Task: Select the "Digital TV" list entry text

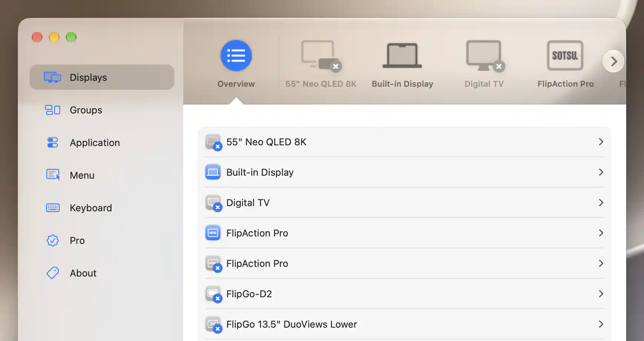Action: tap(248, 203)
